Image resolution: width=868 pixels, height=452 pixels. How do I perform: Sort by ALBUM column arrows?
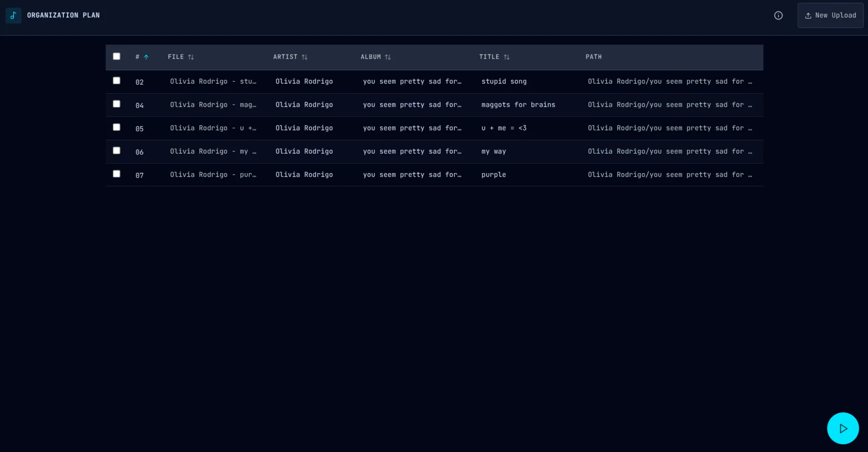pos(388,57)
